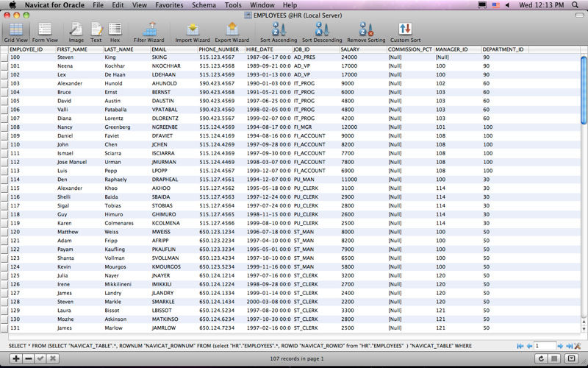Click the page number input field
Image resolution: width=588 pixels, height=368 pixels.
[544, 345]
